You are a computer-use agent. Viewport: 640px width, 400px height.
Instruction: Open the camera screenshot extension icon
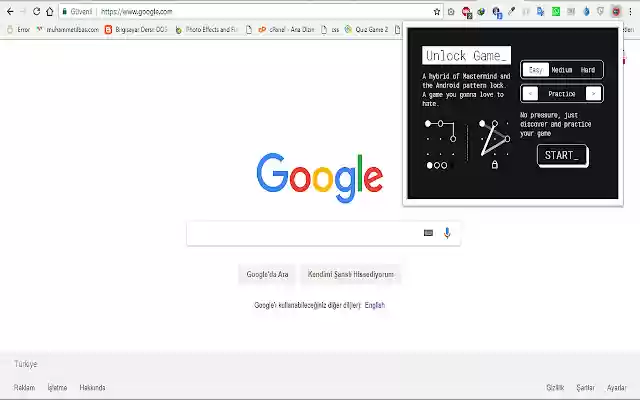451,12
